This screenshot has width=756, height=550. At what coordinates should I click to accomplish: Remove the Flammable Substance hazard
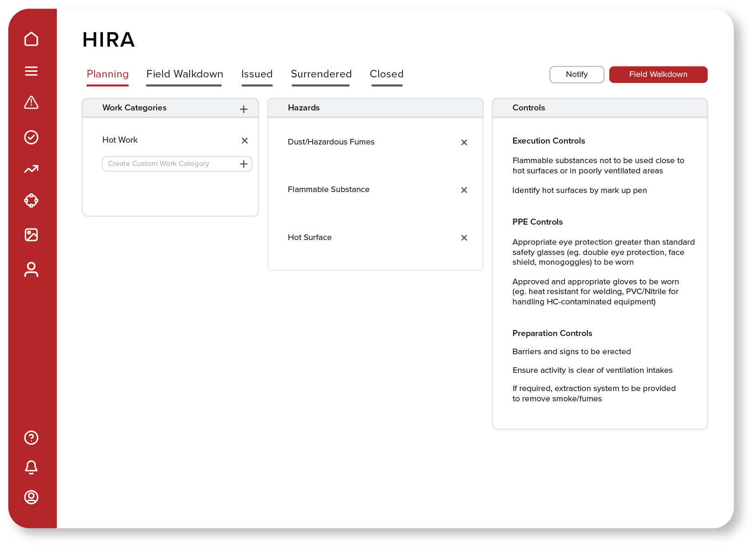click(x=464, y=190)
